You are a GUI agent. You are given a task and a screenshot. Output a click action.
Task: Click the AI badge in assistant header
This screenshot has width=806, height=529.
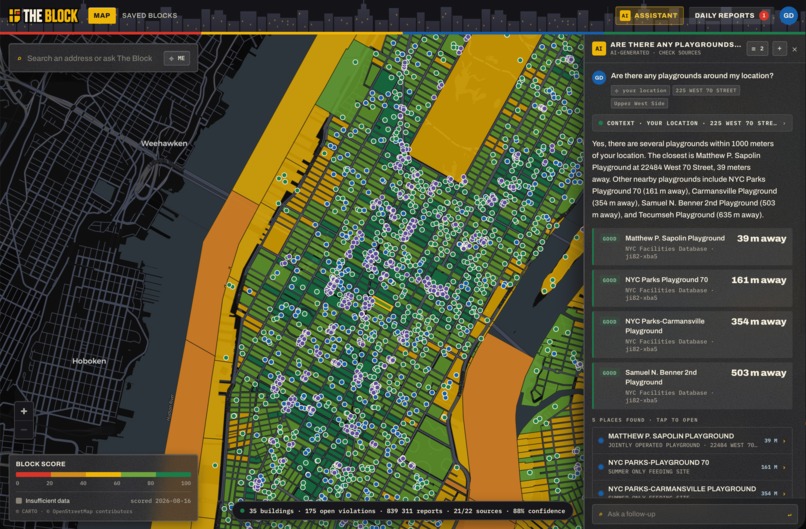[598, 48]
